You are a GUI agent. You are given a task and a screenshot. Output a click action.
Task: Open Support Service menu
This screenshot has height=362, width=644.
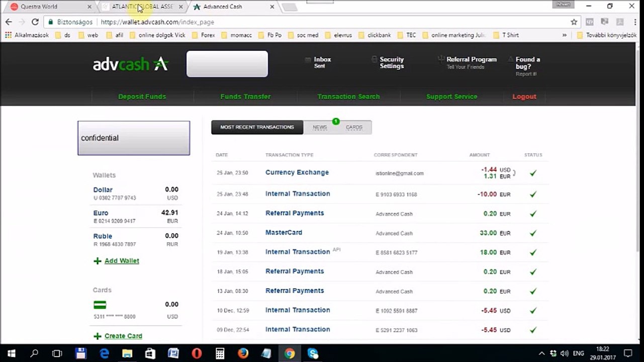coord(451,97)
